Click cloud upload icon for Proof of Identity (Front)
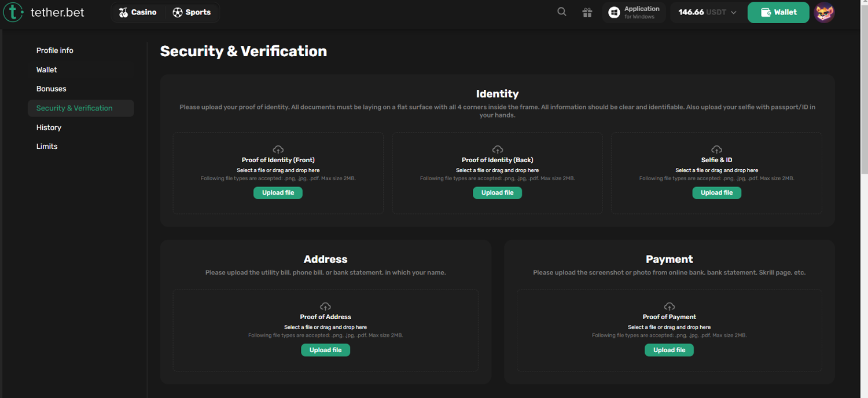The image size is (868, 398). [278, 149]
